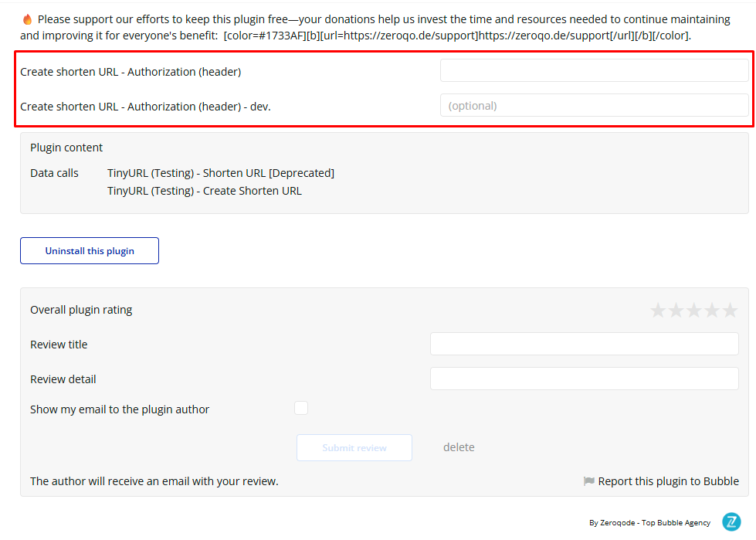756x540 pixels.
Task: Focus the Authorization (header) input field
Action: (x=594, y=71)
